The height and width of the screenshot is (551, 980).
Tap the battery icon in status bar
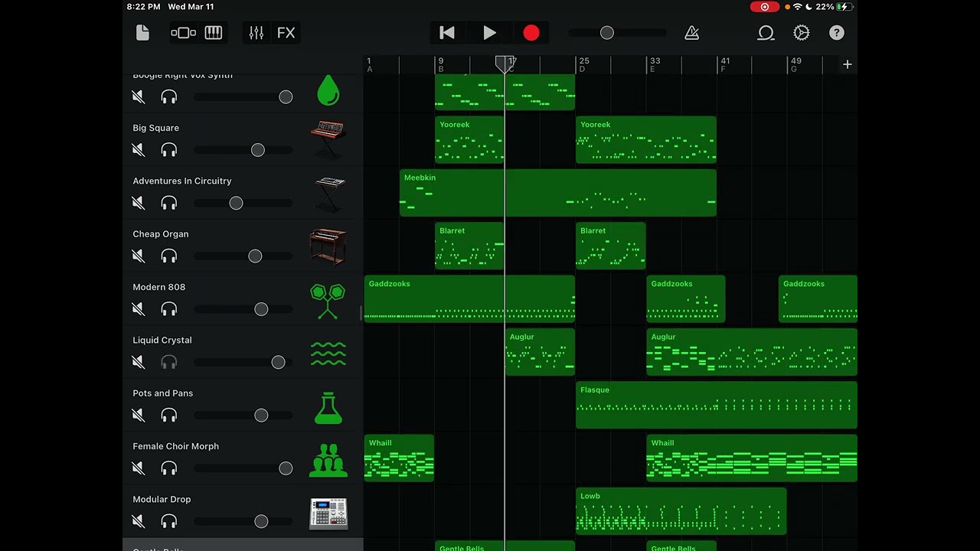[x=844, y=7]
